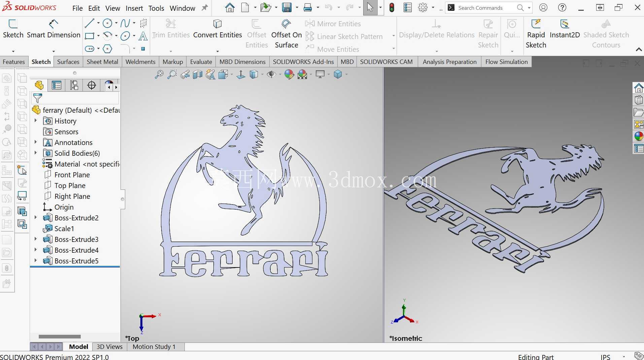Switch to the Evaluate tab

(x=201, y=62)
